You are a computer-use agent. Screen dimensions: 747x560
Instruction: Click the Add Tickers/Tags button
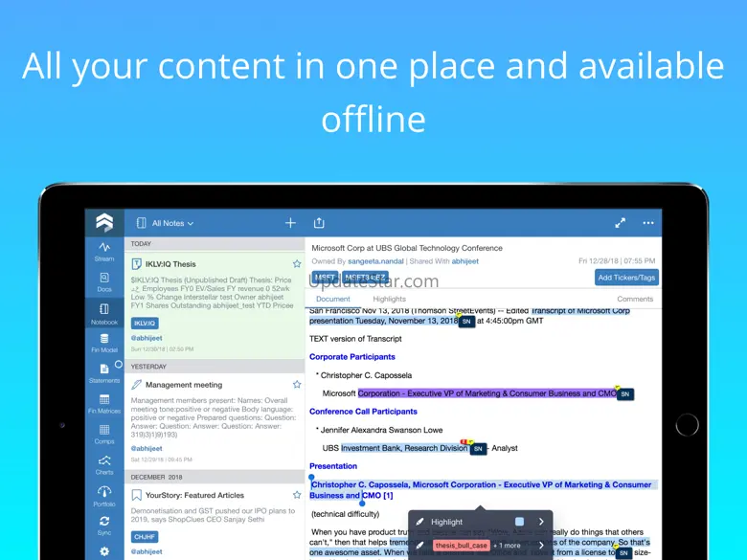[626, 278]
